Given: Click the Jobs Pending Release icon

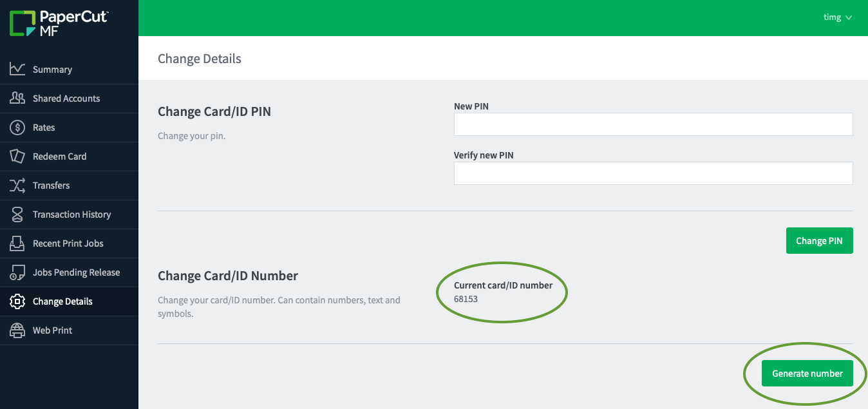Looking at the screenshot, I should (17, 272).
